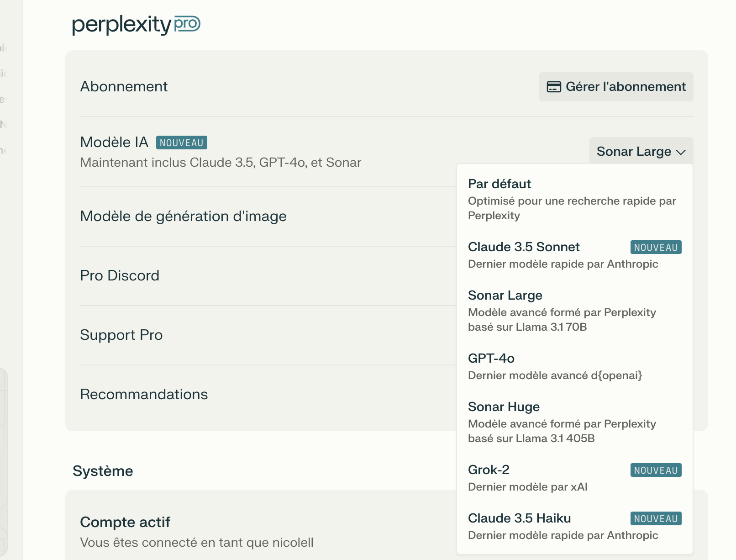736x560 pixels.
Task: Click 'Dernier modèle avancé d{openai}' description
Action: [555, 375]
